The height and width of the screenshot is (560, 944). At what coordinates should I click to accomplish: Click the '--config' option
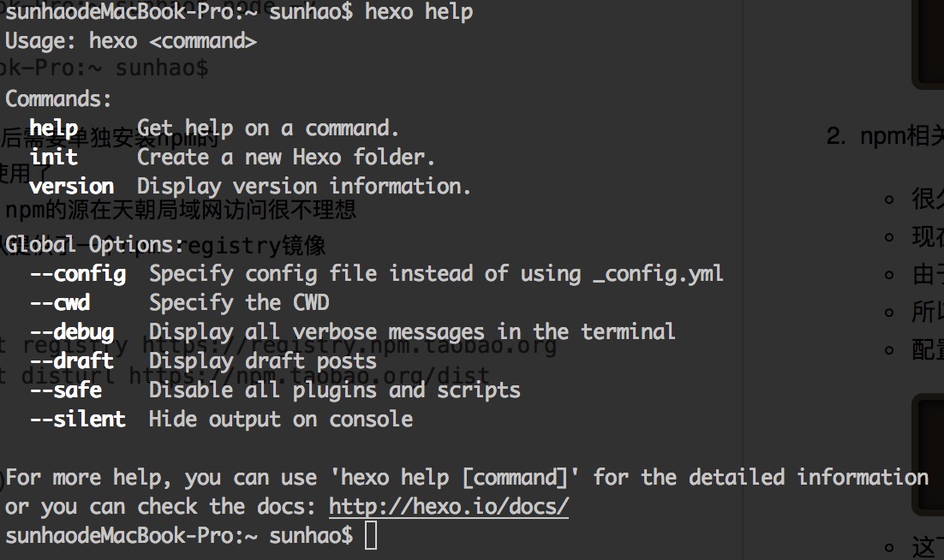pyautogui.click(x=78, y=274)
